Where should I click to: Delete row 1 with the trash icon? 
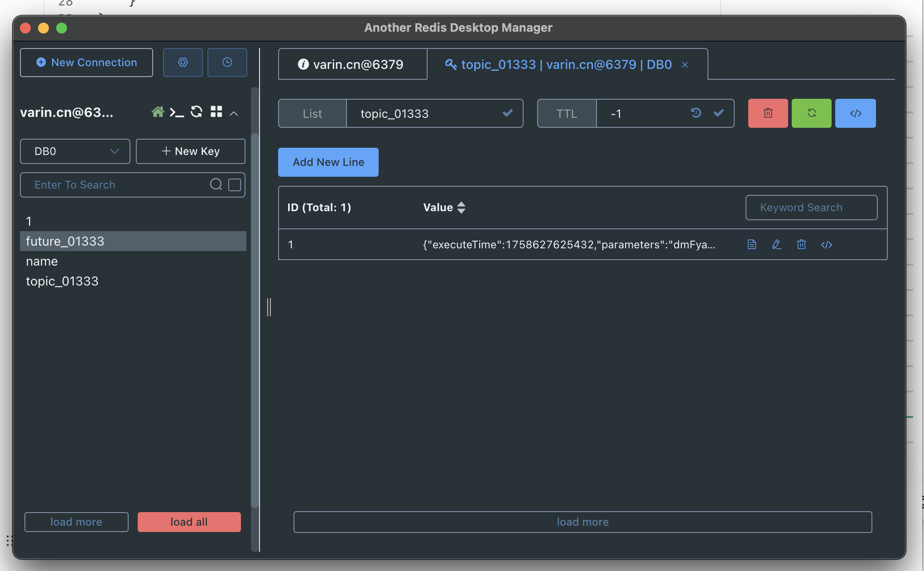tap(801, 245)
